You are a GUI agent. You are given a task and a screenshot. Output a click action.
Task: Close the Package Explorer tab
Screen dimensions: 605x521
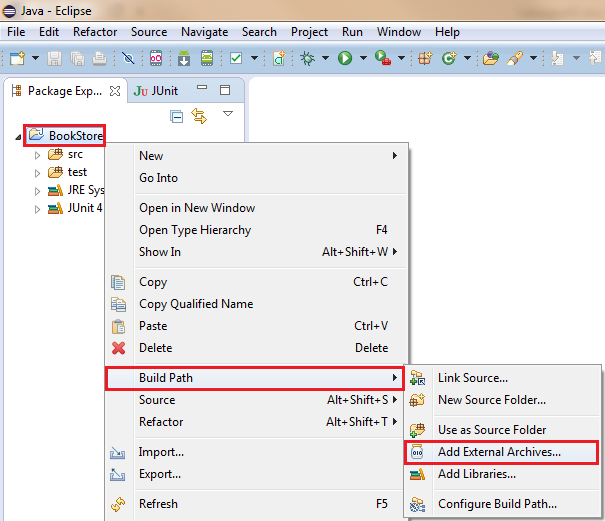[115, 91]
